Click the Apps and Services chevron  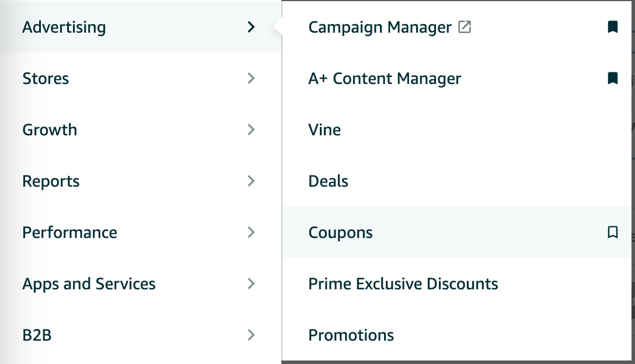(x=251, y=283)
